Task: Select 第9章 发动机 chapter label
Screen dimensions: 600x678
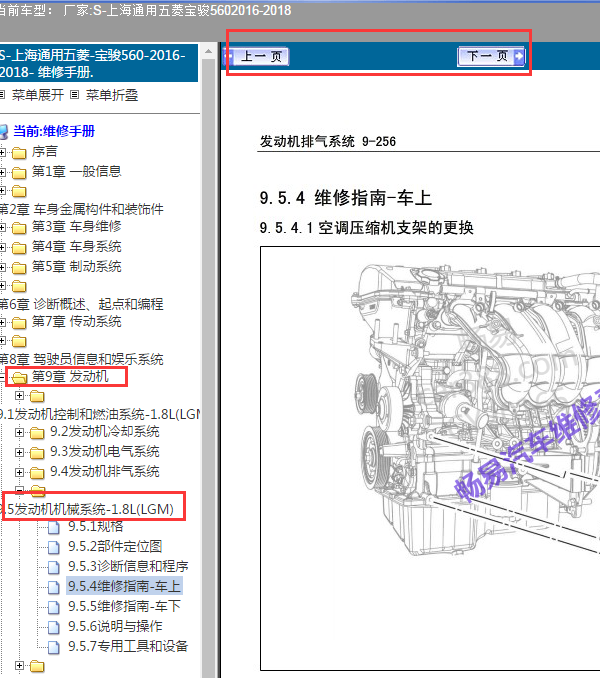Action: 70,377
